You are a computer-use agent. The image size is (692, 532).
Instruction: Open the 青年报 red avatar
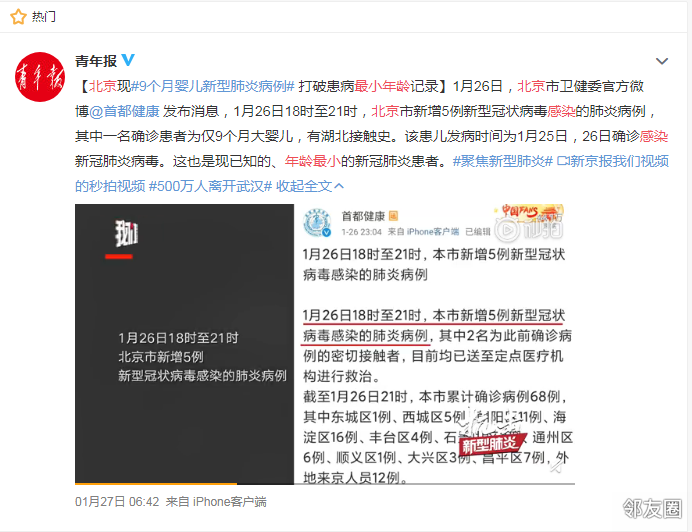(40, 77)
